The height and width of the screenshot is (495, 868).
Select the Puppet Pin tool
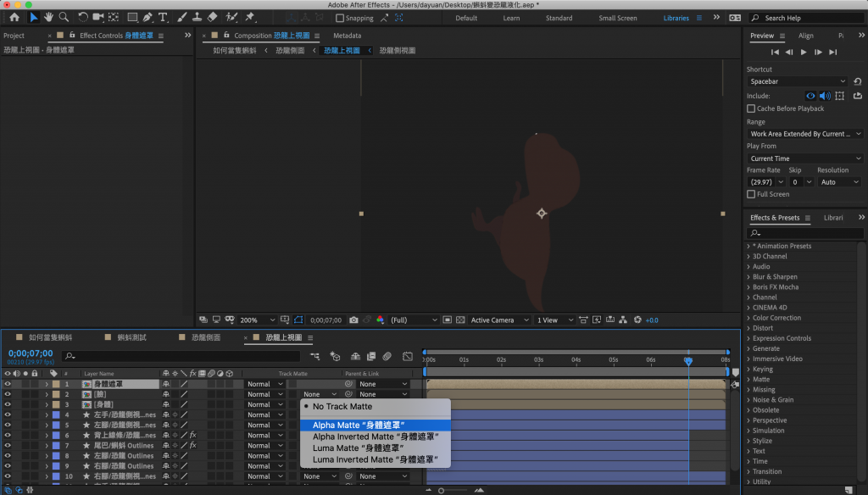250,17
